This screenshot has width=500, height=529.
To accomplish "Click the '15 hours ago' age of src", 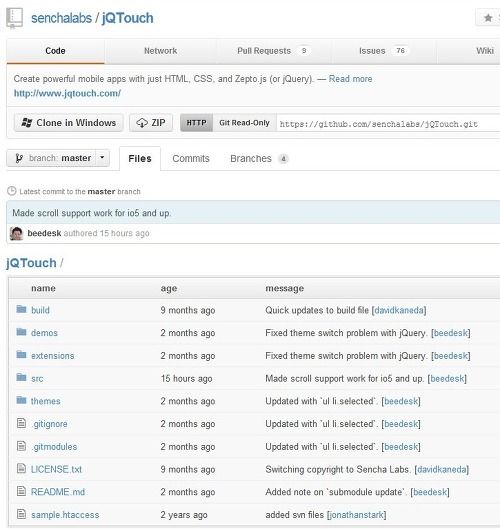I will click(x=187, y=379).
